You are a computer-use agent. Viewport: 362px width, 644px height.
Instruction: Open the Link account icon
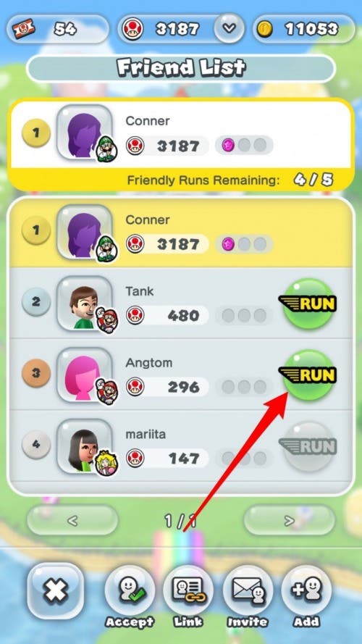coord(188,590)
